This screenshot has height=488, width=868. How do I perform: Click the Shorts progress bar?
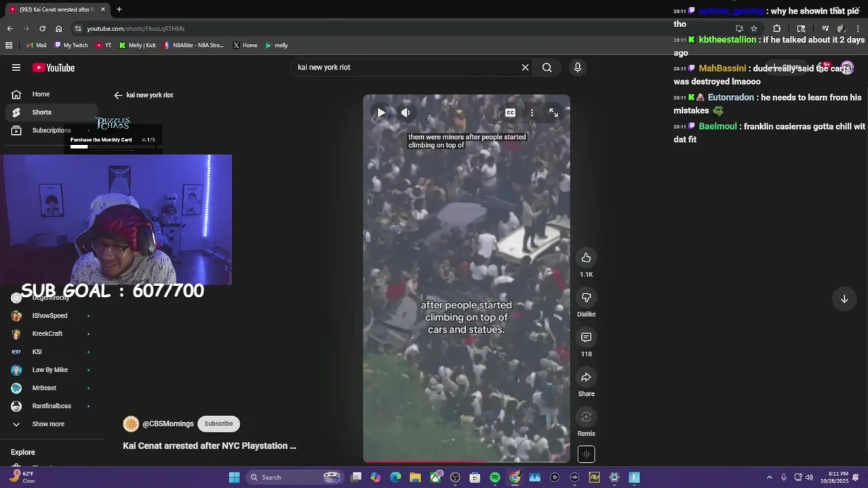point(467,462)
